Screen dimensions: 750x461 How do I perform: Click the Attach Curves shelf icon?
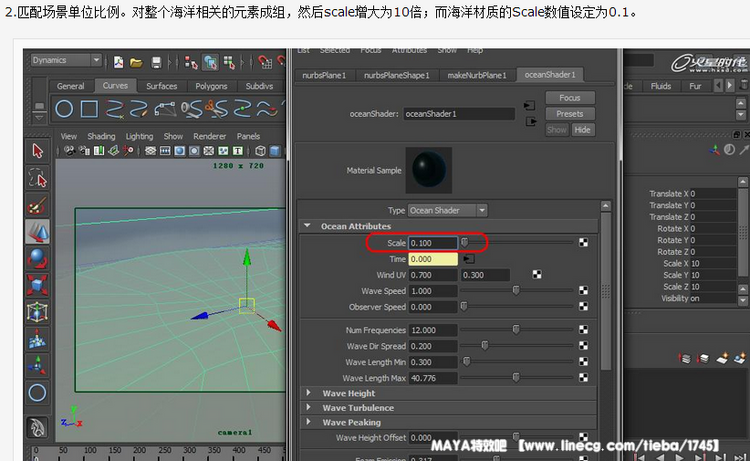click(x=192, y=109)
